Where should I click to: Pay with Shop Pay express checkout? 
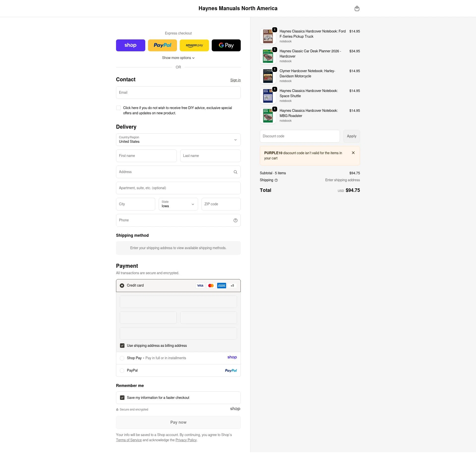[x=130, y=45]
